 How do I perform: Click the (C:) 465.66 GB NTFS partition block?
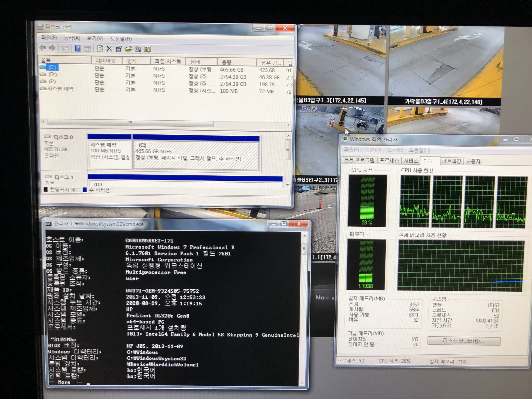pyautogui.click(x=196, y=155)
